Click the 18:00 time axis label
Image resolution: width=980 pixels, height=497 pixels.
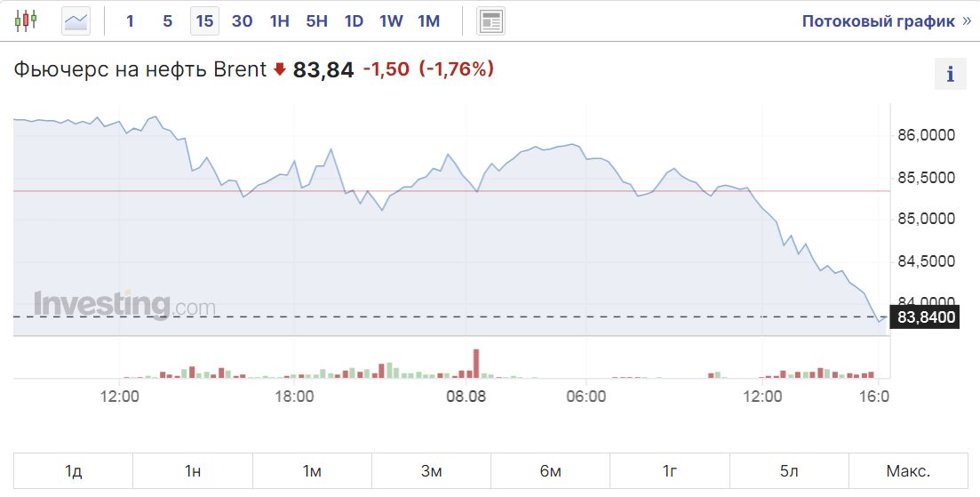pyautogui.click(x=294, y=397)
